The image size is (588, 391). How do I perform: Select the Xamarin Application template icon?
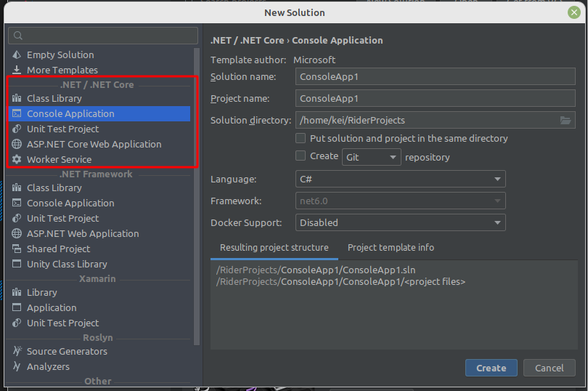click(17, 307)
